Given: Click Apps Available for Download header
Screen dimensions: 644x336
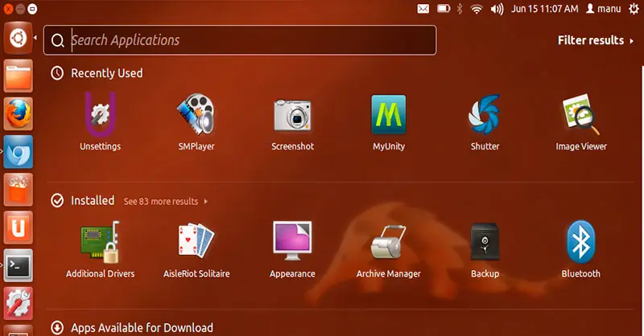Looking at the screenshot, I should coord(132,327).
